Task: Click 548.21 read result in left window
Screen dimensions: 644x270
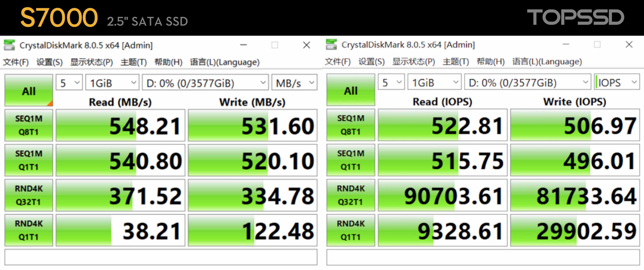Action: click(120, 125)
